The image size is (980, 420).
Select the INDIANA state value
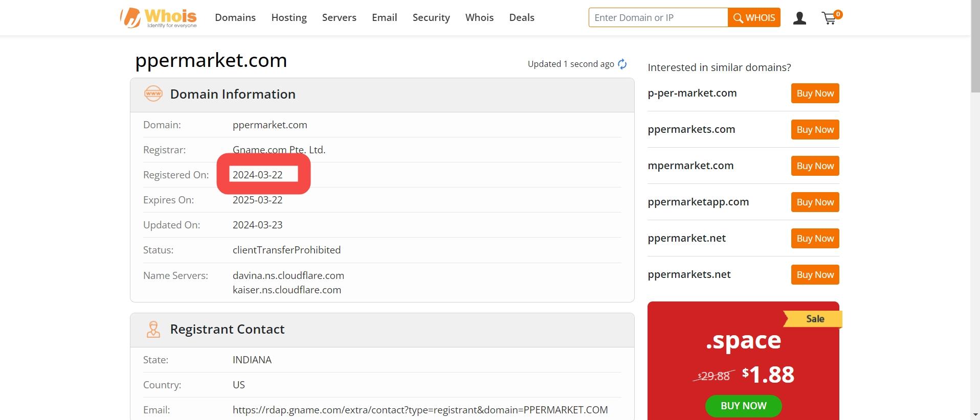click(x=252, y=360)
